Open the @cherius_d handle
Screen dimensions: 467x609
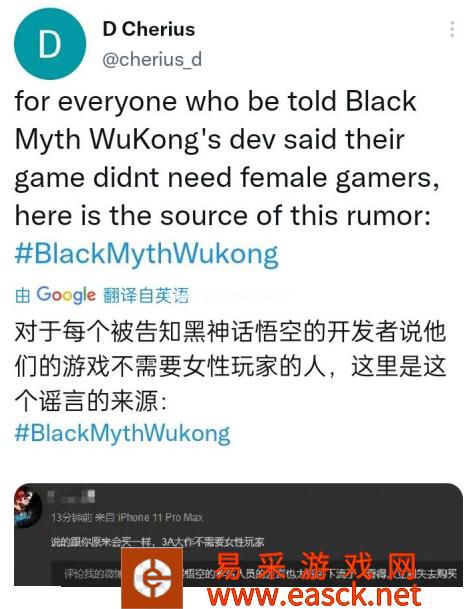pos(152,59)
